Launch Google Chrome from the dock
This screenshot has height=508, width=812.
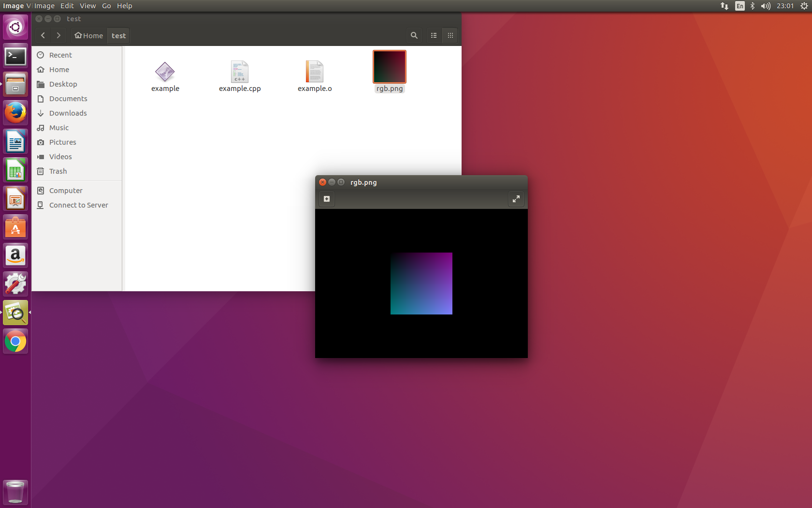(15, 341)
